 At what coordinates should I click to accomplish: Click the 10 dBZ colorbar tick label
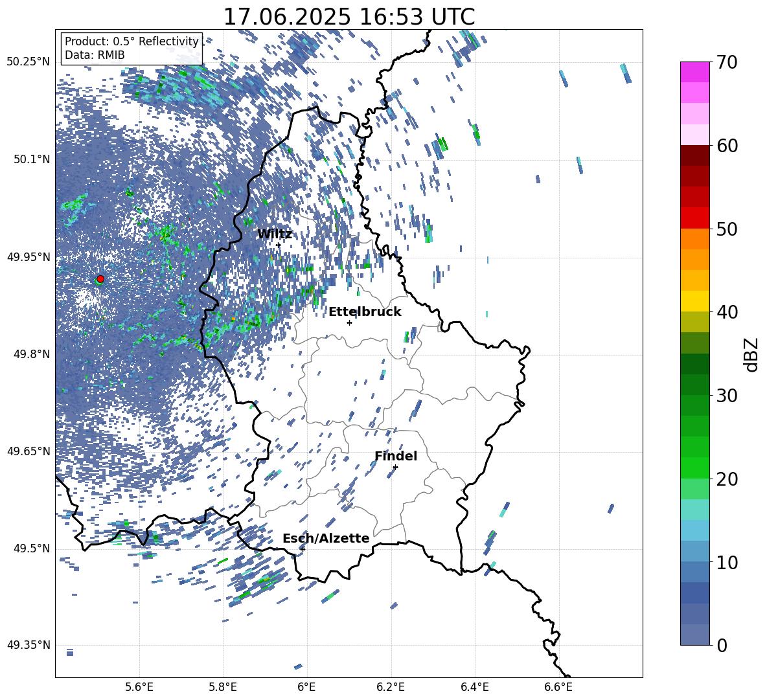click(x=727, y=562)
